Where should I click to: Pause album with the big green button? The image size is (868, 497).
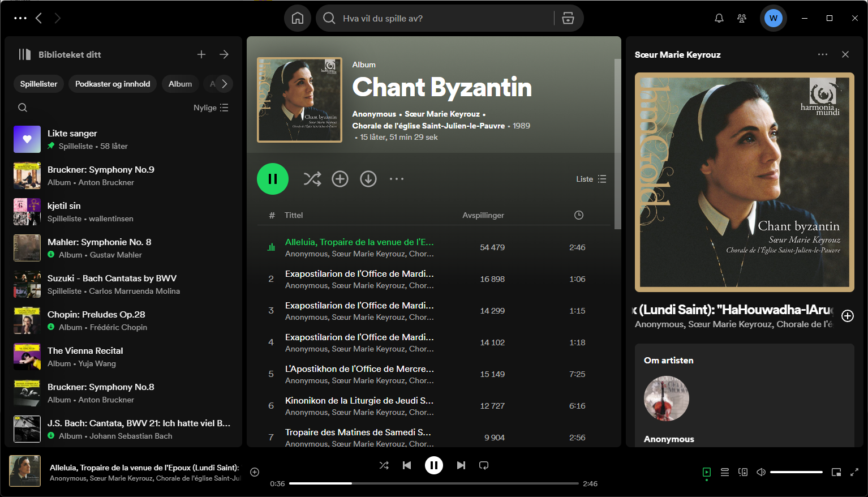(273, 179)
